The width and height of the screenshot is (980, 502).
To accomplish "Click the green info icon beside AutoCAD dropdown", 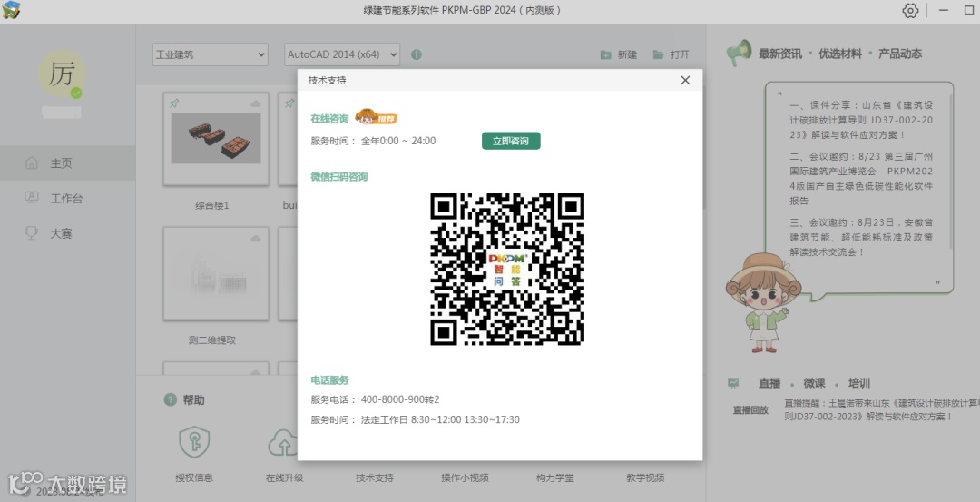I will [416, 54].
